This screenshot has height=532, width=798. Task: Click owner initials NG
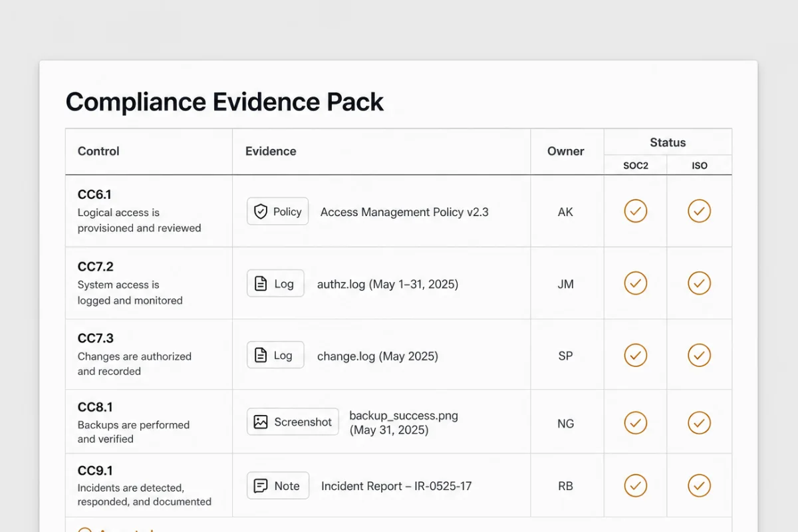point(565,423)
